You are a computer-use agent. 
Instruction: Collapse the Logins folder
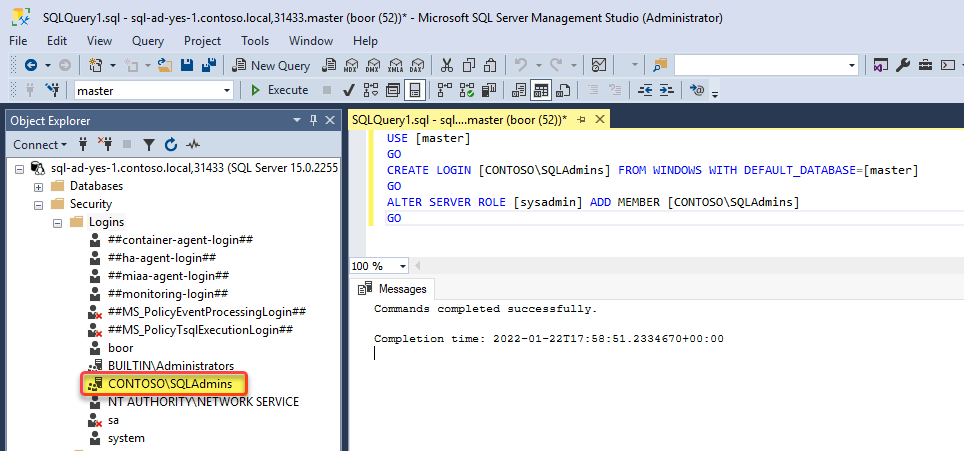click(58, 222)
